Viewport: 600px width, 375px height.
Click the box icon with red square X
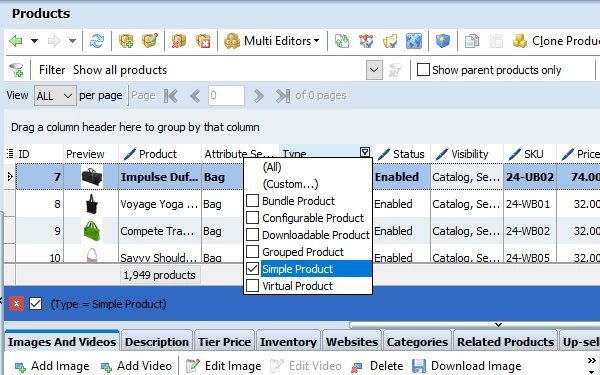coord(203,41)
